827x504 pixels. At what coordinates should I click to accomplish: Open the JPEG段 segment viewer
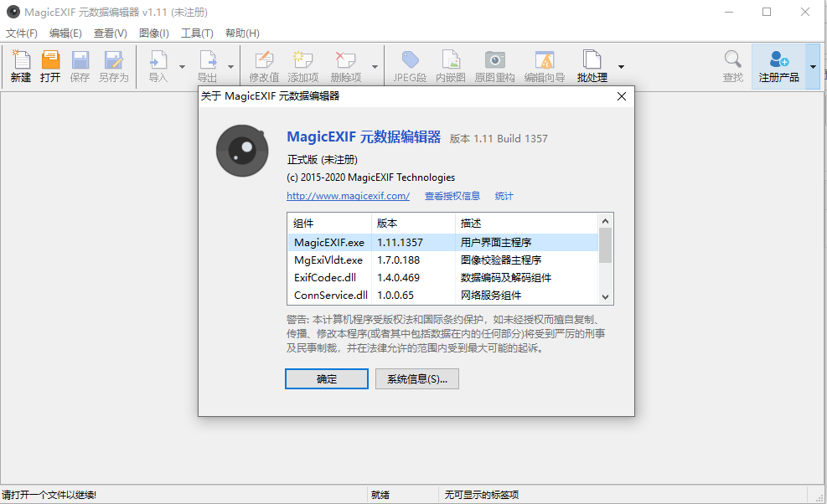point(411,63)
